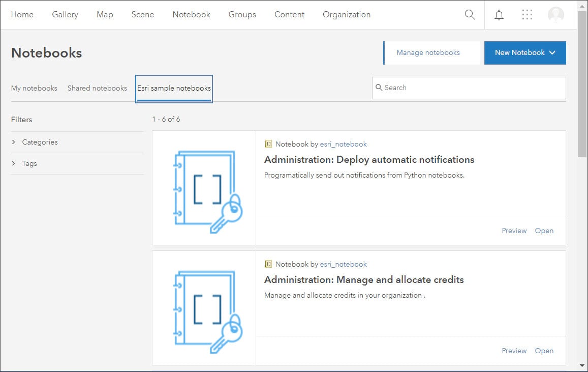Preview the Deploy automatic notifications notebook
588x372 pixels.
(514, 231)
